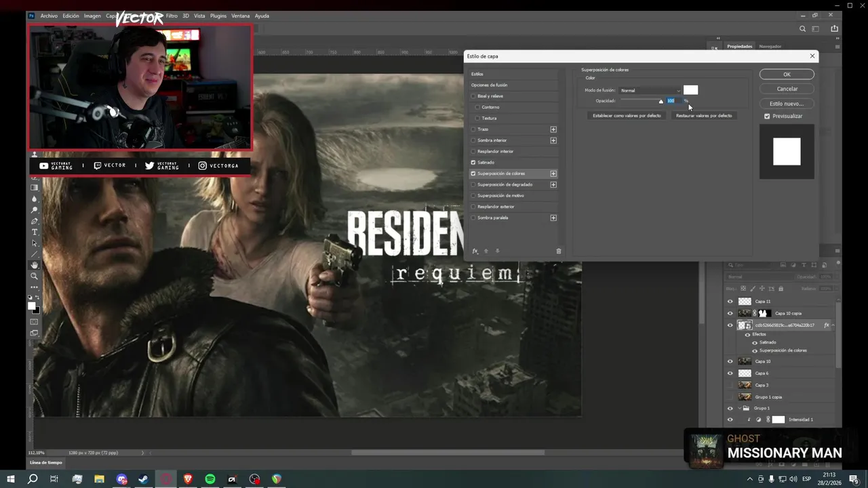This screenshot has width=868, height=488.
Task: Uncheck the Satinado checkbox
Action: (473, 163)
